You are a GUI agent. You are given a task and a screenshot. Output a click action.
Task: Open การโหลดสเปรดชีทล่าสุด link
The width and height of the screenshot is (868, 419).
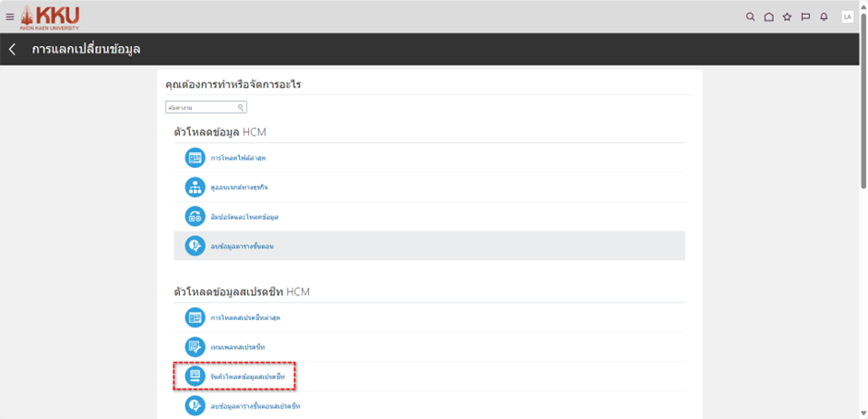[244, 317]
